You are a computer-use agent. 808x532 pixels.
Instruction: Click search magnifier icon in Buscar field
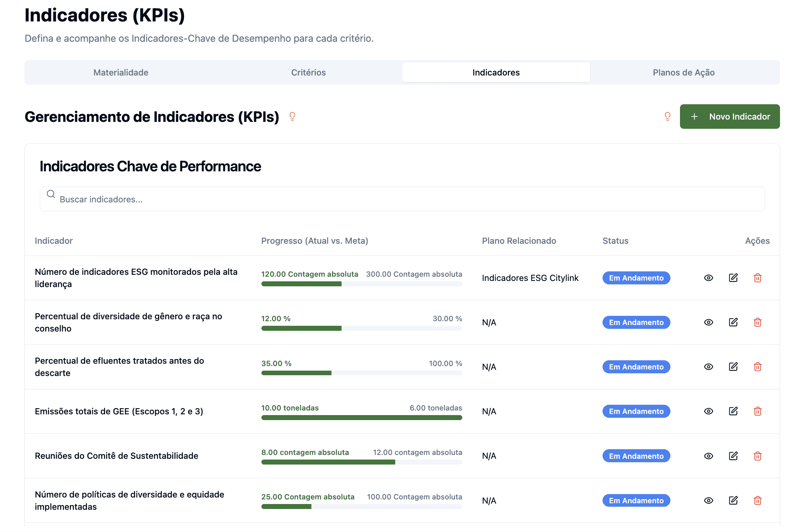[51, 194]
